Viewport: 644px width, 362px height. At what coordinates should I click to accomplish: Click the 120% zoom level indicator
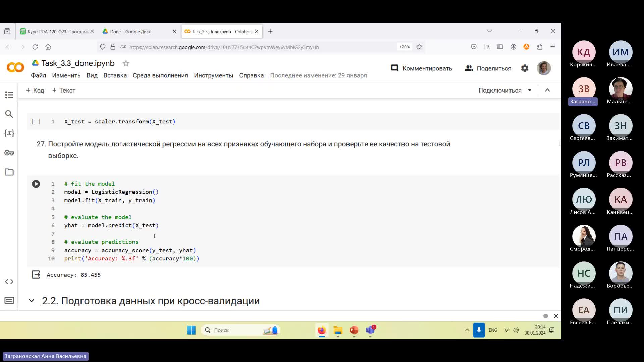405,47
